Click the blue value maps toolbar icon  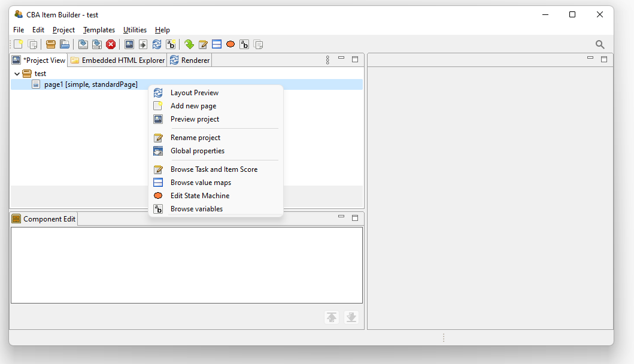tap(217, 44)
